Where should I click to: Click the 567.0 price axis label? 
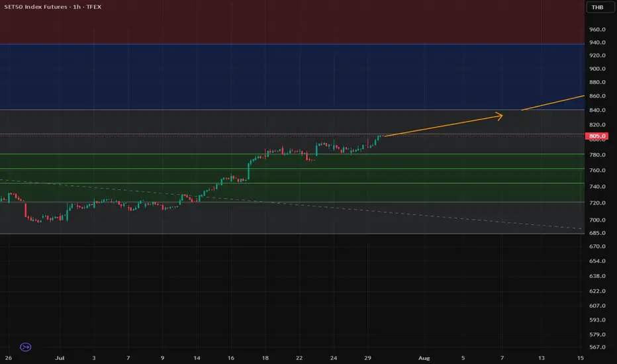pyautogui.click(x=597, y=347)
